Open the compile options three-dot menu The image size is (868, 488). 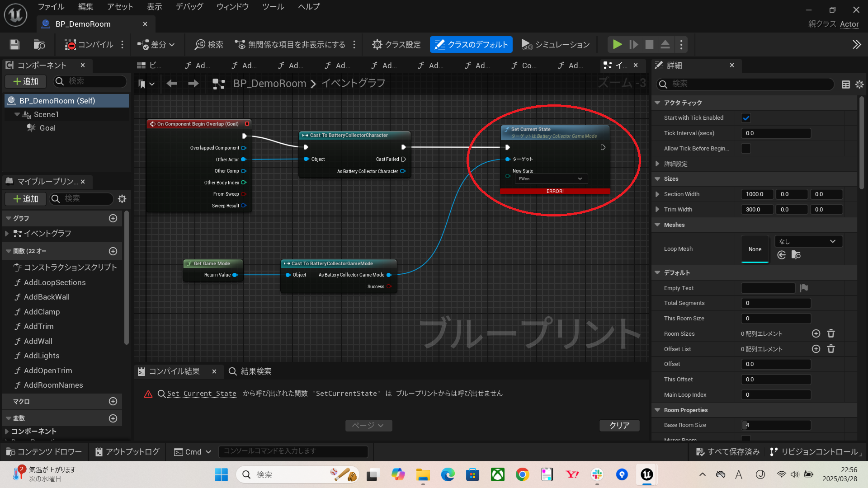pyautogui.click(x=122, y=44)
